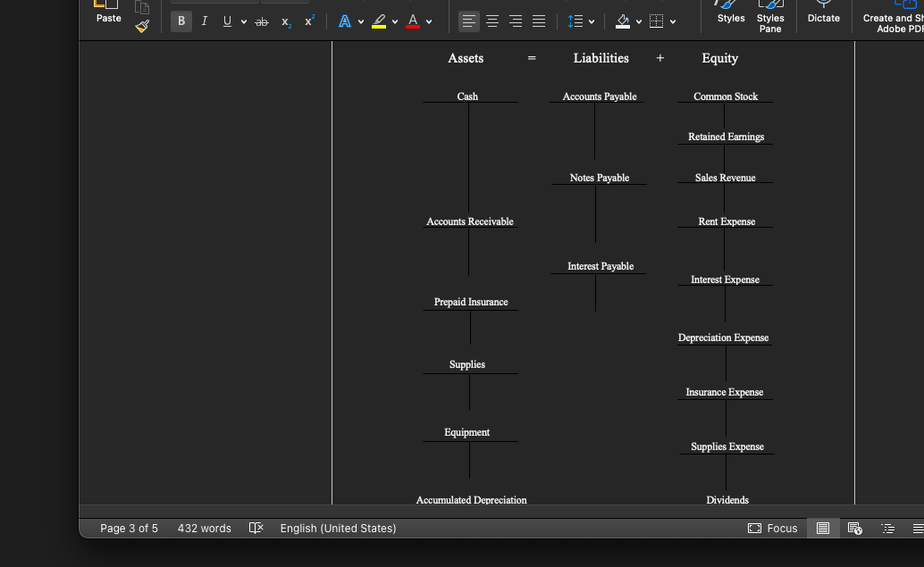Click the Liabilities heading text
The height and width of the screenshot is (567, 924).
pos(601,58)
